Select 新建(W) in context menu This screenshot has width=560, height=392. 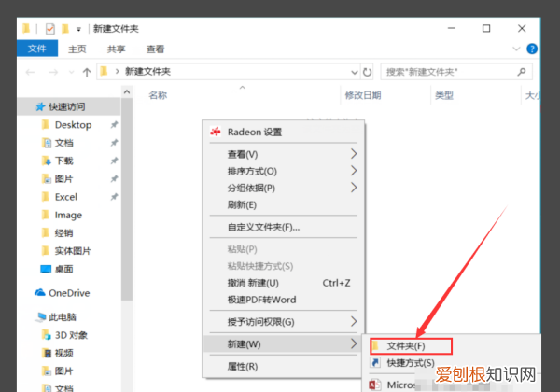click(283, 343)
